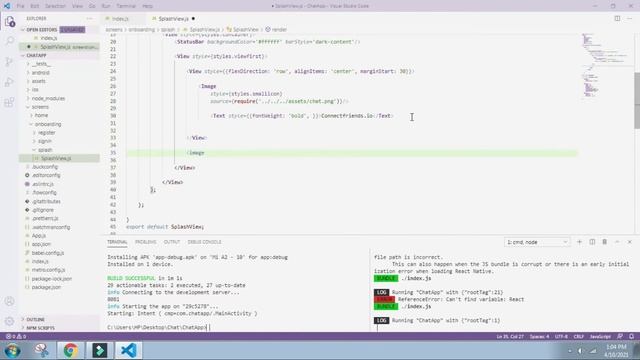Click the split editor icon
Screen dimensions: 640x360
pos(617,18)
